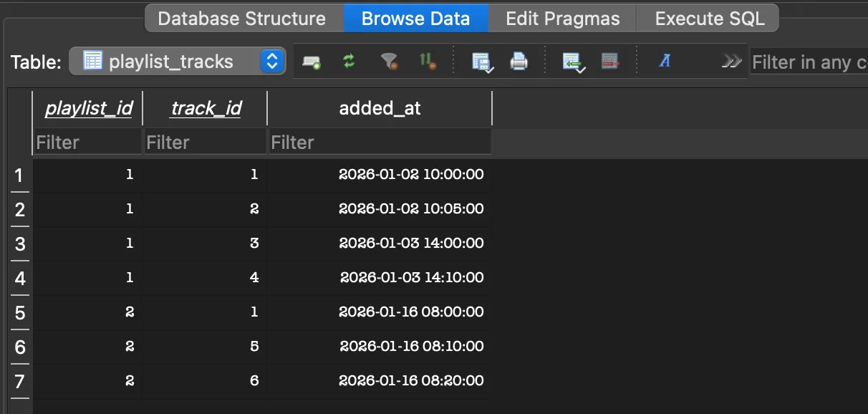The width and height of the screenshot is (868, 414).
Task: Select the cell 2026-01-03 14:10:00
Action: [x=411, y=278]
